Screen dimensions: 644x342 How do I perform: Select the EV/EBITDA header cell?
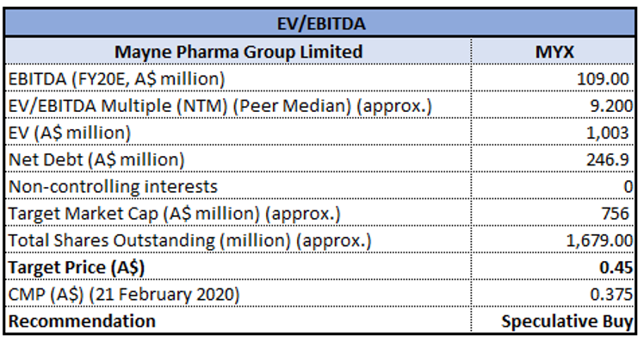(320, 23)
